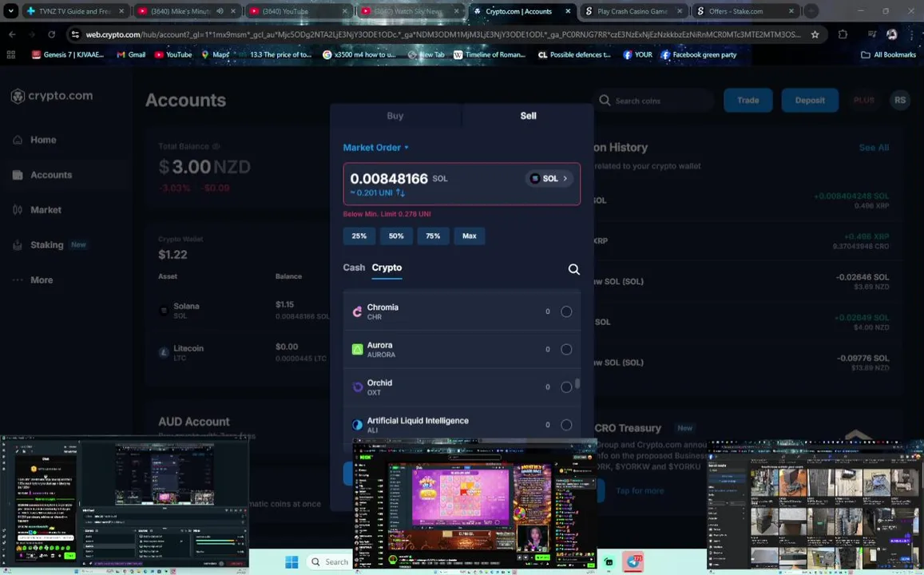Open the apps grid in bookmarks bar
924x575 pixels.
click(x=10, y=54)
